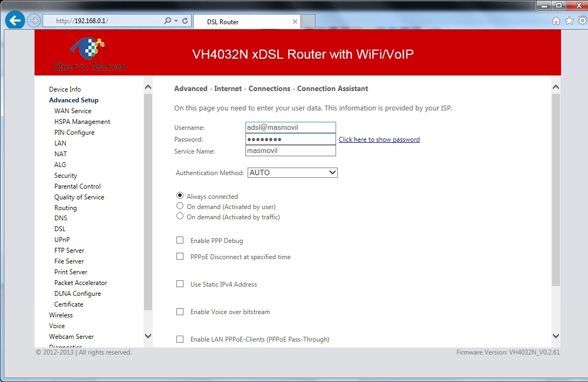Screen dimensions: 588x382
Task: Click the browser forward arrow button
Action: [x=34, y=21]
